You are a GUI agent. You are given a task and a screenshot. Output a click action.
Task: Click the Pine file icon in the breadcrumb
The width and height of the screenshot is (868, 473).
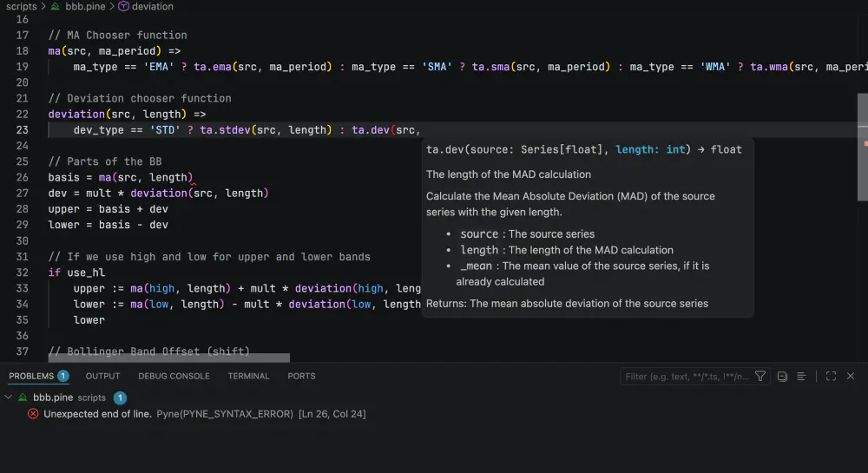coord(56,7)
